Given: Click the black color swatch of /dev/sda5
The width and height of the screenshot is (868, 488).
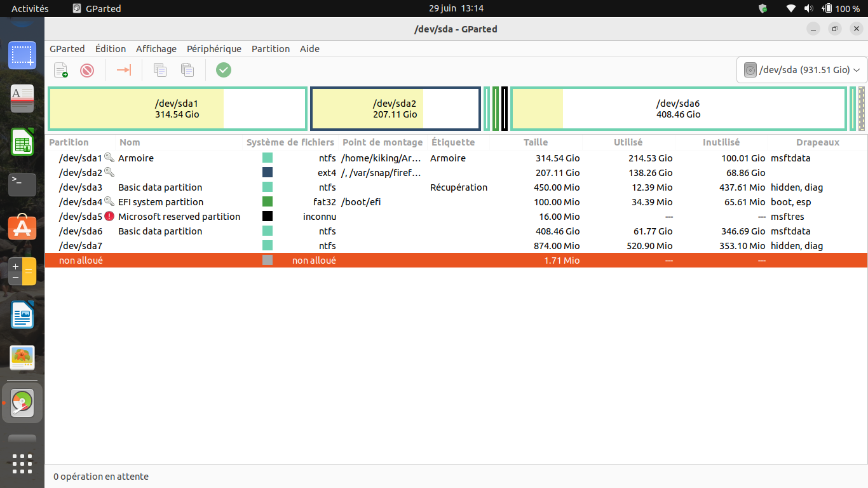Looking at the screenshot, I should tap(268, 216).
